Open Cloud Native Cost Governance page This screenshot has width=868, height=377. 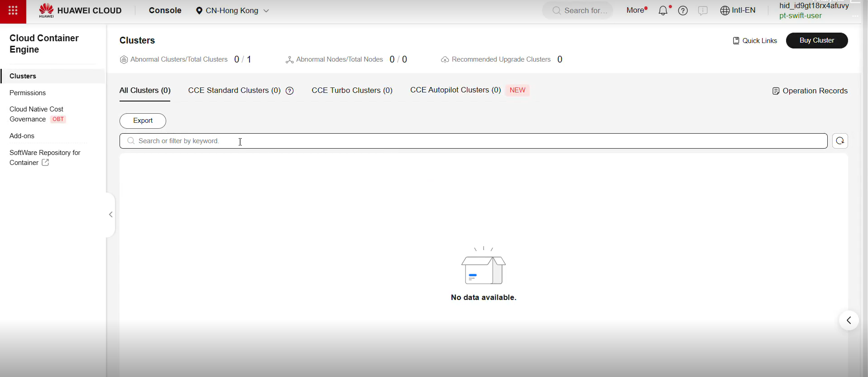click(38, 114)
